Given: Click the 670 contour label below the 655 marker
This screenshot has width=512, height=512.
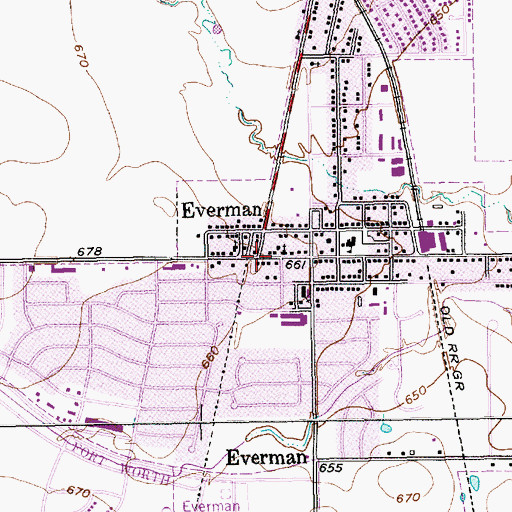Looking at the screenshot, I should [408, 498].
